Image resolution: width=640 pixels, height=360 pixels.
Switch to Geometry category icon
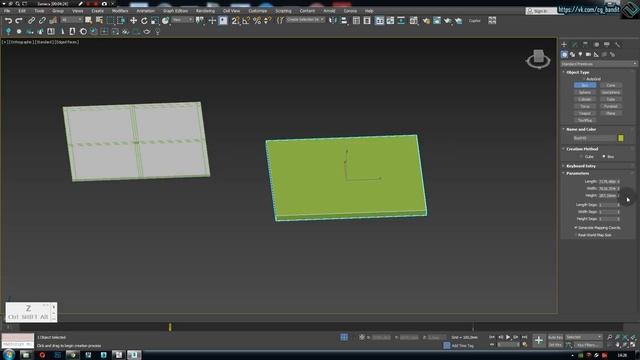[564, 54]
